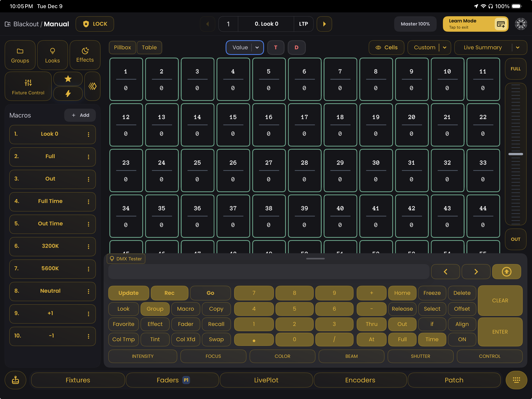Switch to Table view
The width and height of the screenshot is (532, 399).
click(149, 47)
